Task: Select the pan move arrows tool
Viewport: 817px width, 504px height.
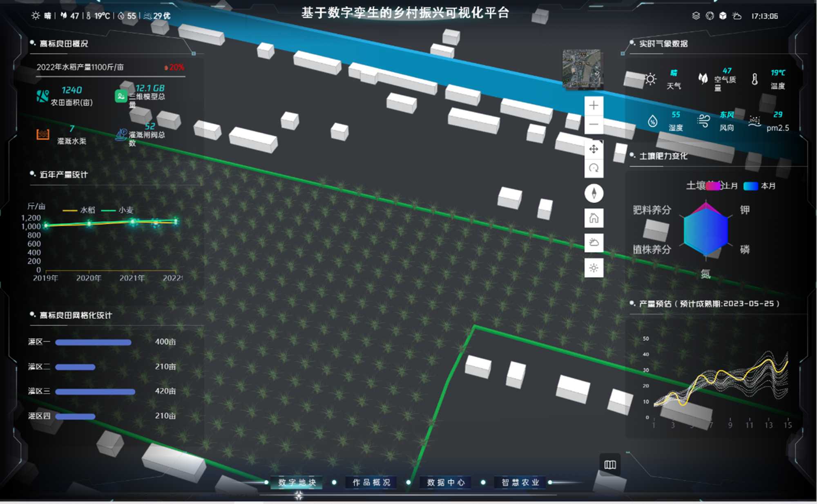Action: point(594,149)
